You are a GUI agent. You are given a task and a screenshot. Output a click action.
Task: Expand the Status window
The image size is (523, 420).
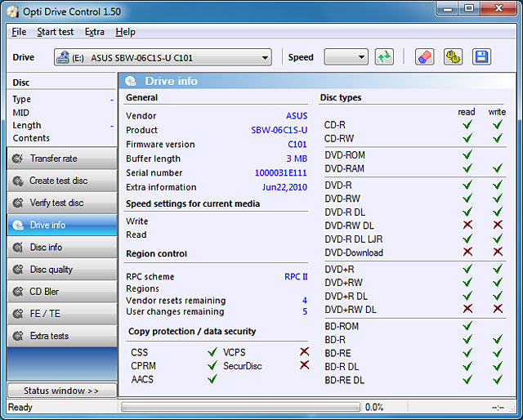pos(62,391)
